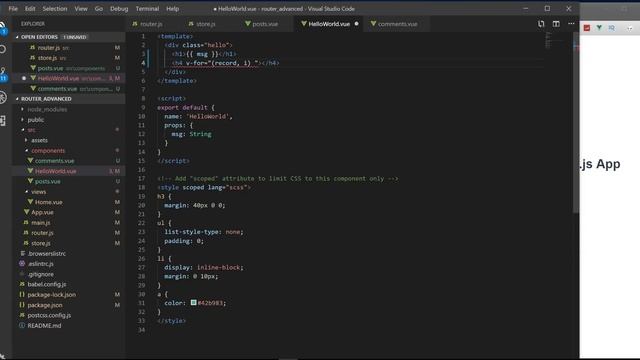Open store.js in src file tree

click(69, 243)
